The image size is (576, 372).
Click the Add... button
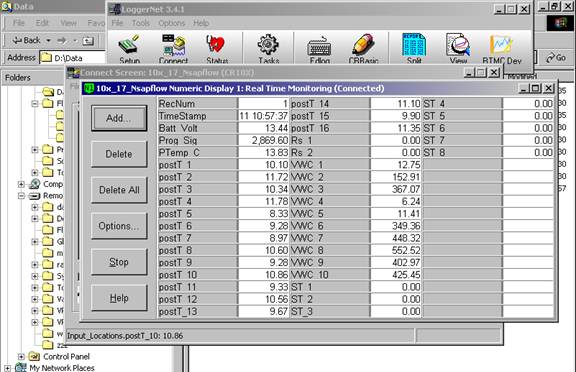pos(119,118)
